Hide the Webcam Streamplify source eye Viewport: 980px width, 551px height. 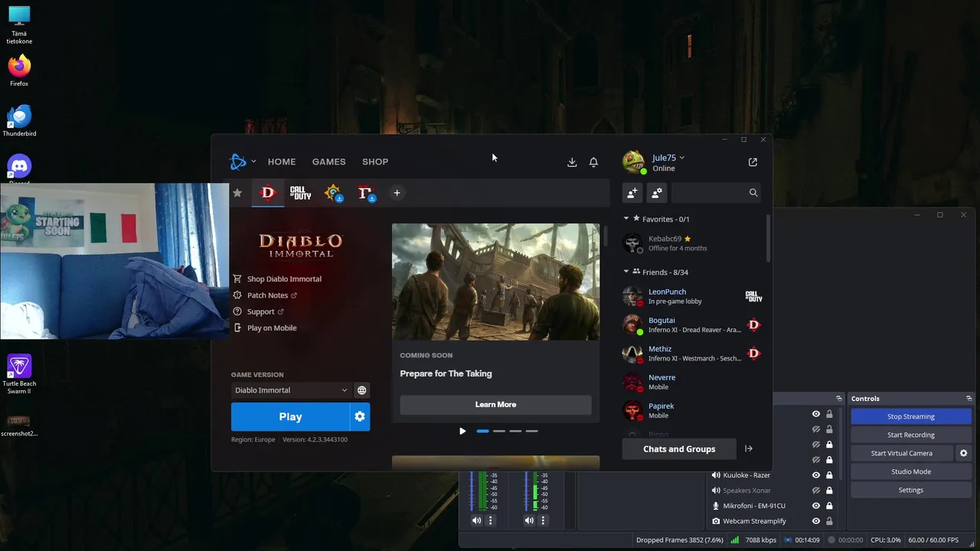tap(816, 521)
